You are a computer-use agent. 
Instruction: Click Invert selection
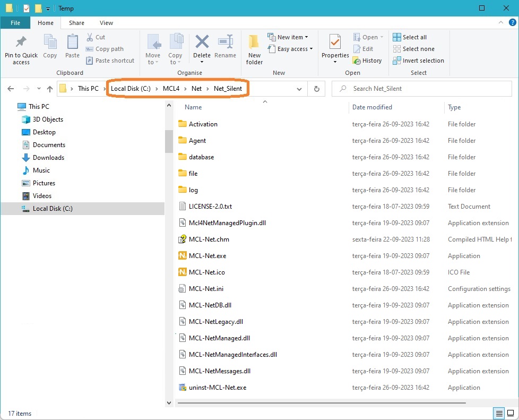pos(418,61)
